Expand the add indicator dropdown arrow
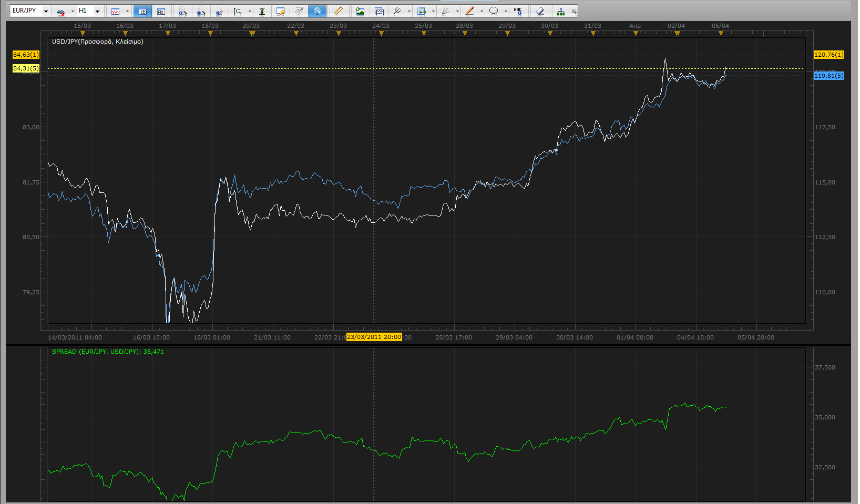 [x=433, y=11]
